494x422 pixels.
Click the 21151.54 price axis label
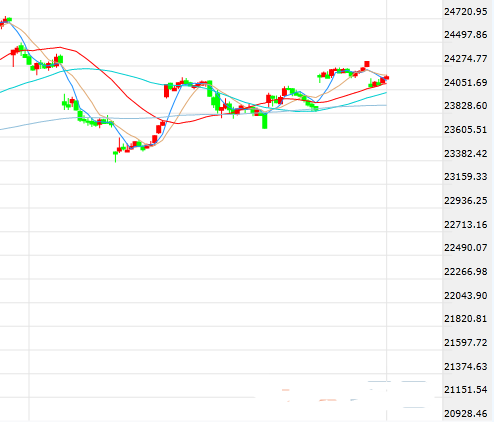pos(465,389)
